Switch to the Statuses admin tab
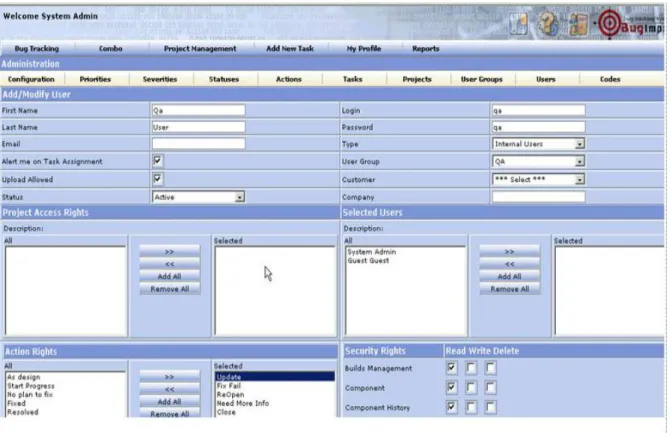 click(x=224, y=79)
